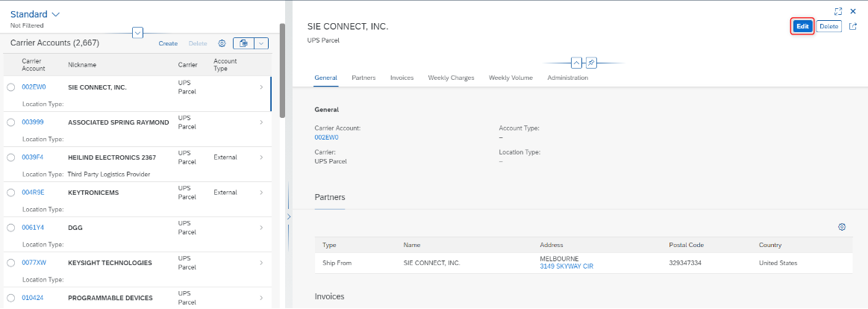Screen dimensions: 868x309
Task: Close the SIE CONNECT detail panel
Action: tap(853, 11)
